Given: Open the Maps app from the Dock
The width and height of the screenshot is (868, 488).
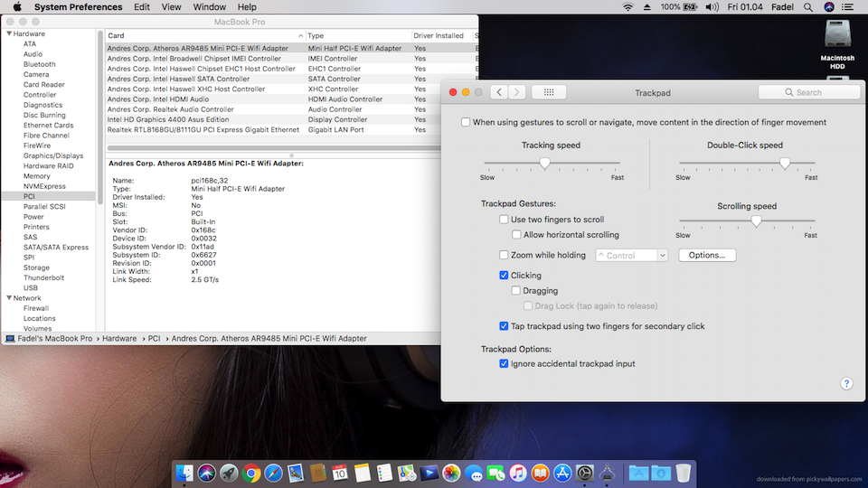Looking at the screenshot, I should tap(406, 474).
